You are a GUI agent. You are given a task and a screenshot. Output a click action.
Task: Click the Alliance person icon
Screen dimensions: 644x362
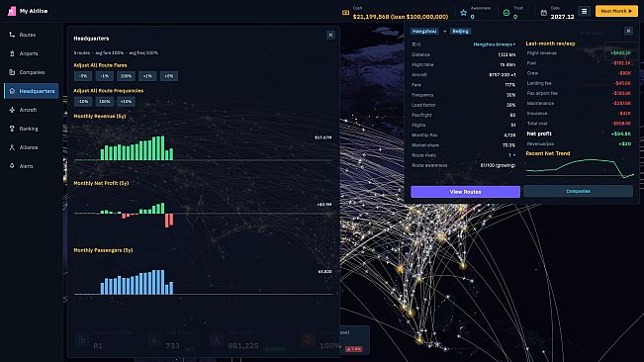coord(12,147)
